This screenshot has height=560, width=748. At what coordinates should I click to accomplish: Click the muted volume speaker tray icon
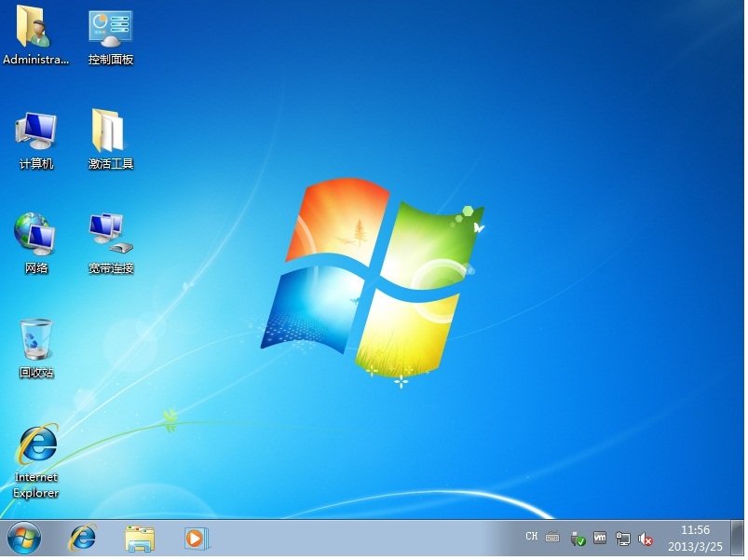[646, 539]
